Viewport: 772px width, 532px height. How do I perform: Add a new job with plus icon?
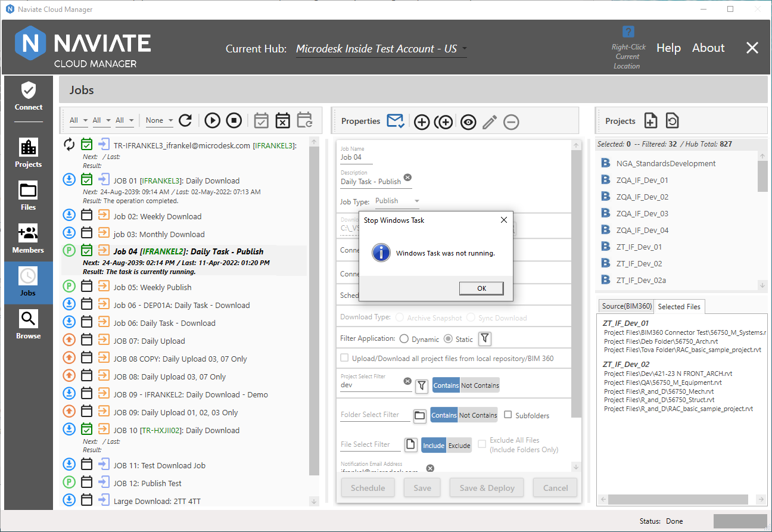click(x=422, y=122)
